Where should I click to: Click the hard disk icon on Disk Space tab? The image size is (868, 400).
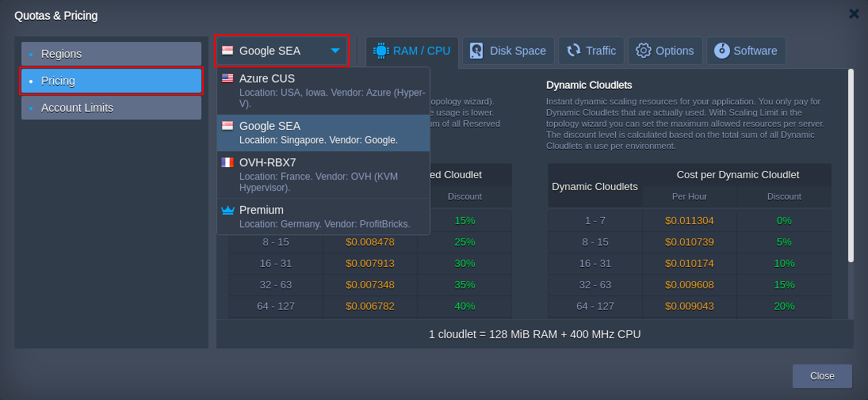(476, 51)
